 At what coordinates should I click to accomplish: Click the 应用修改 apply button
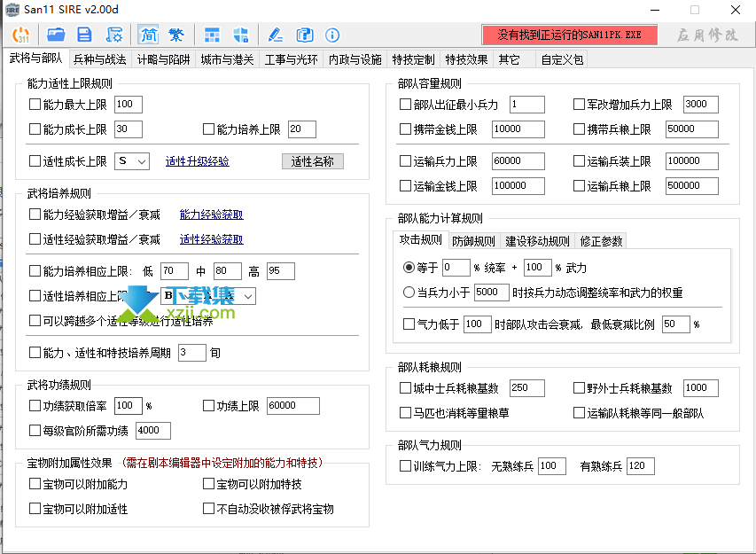707,35
